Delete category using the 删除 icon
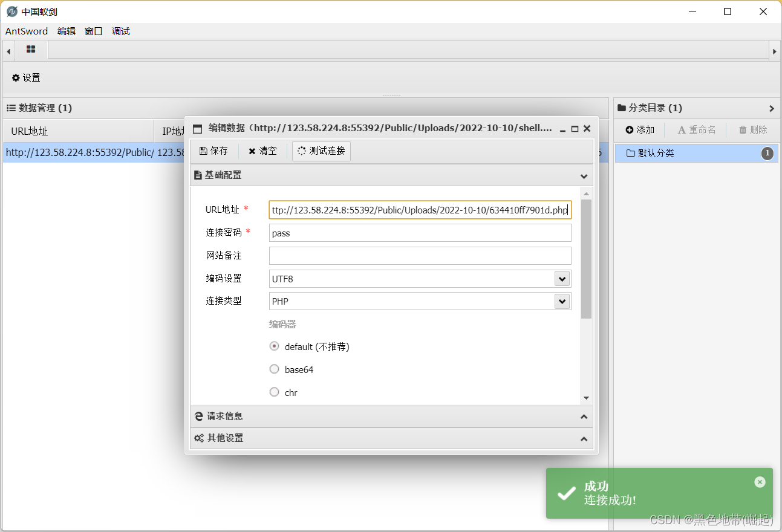Image resolution: width=782 pixels, height=532 pixels. [752, 129]
